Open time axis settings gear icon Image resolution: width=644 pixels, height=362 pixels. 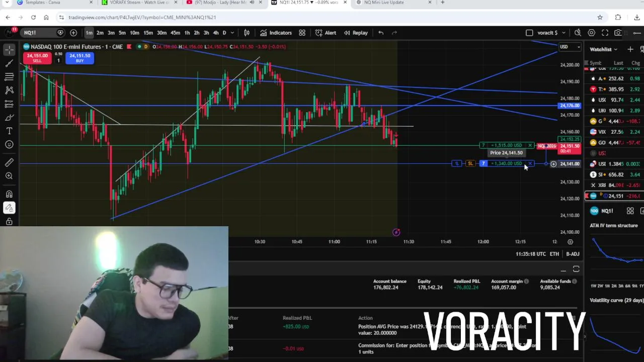coord(570,242)
